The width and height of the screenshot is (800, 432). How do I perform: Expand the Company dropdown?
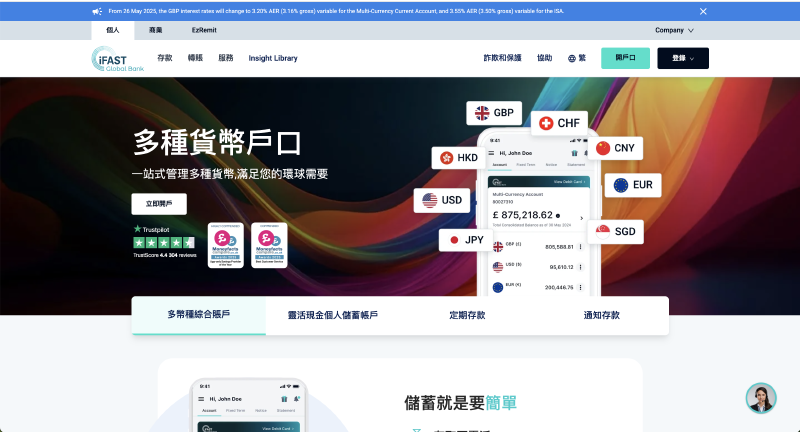(x=675, y=31)
